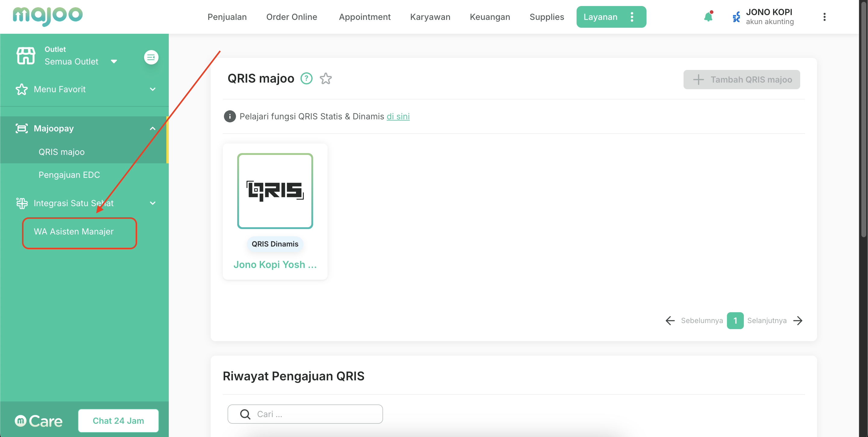Click the Chat 24 Jam button

click(118, 420)
